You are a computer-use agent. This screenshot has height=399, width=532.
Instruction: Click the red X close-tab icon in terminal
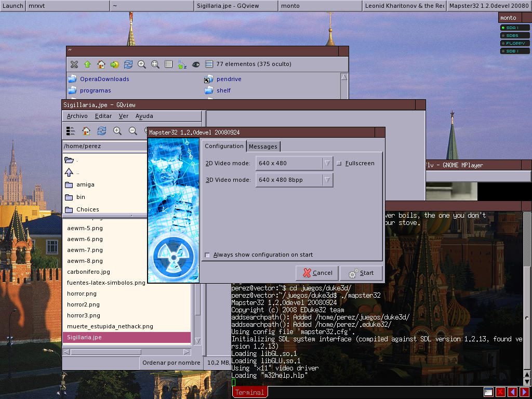pos(500,392)
